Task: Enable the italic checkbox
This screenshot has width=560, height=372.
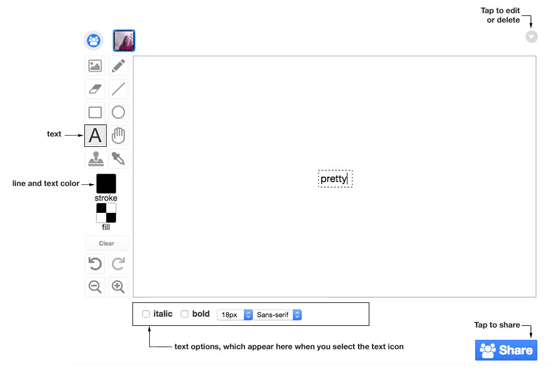Action: [146, 314]
